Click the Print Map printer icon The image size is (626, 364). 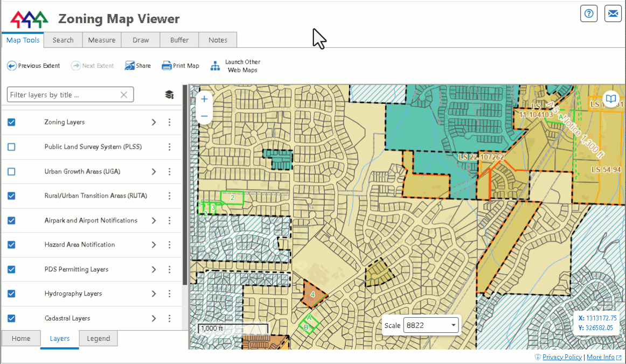pos(166,66)
